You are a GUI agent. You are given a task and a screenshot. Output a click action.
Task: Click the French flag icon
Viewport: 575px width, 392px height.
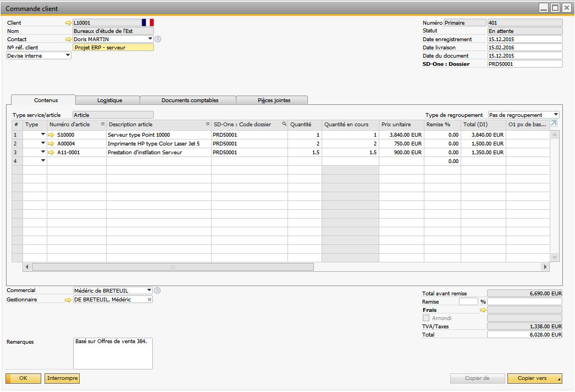click(147, 23)
